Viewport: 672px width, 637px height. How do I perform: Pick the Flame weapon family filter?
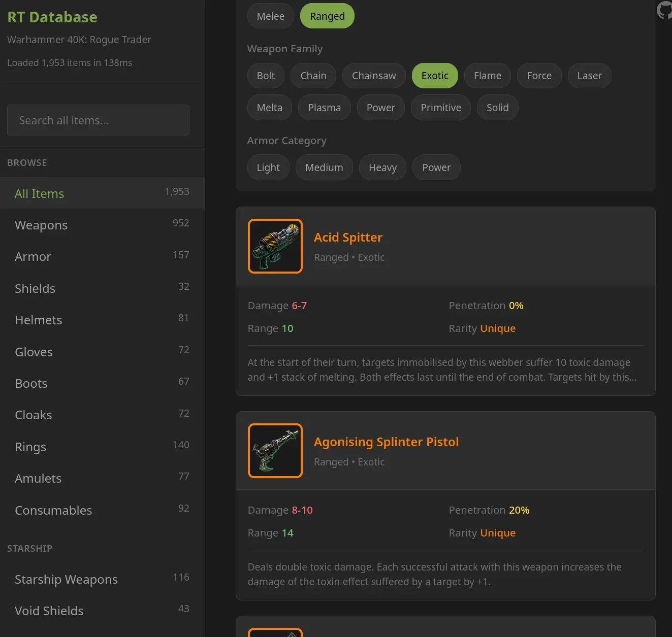click(x=487, y=76)
